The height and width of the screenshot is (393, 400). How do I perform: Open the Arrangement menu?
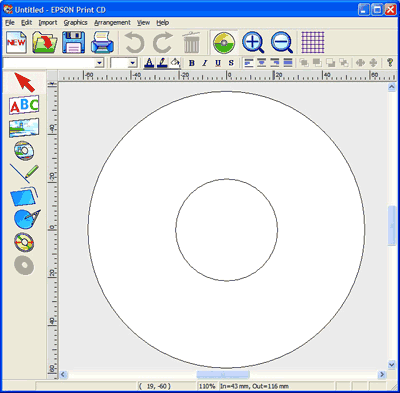pos(112,23)
